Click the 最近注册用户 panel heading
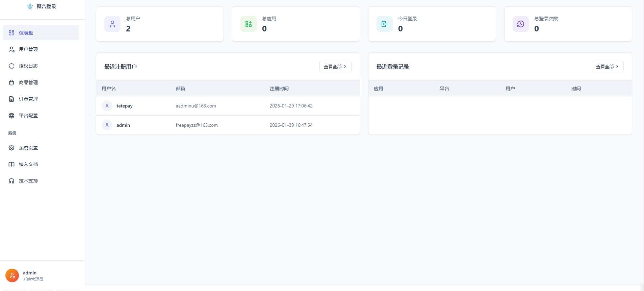644x291 pixels. click(121, 67)
